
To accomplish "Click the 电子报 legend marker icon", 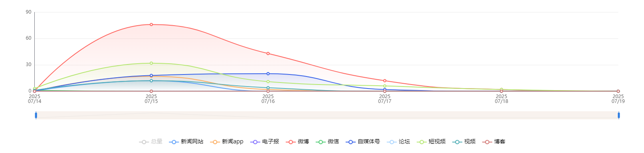I will tap(255, 142).
